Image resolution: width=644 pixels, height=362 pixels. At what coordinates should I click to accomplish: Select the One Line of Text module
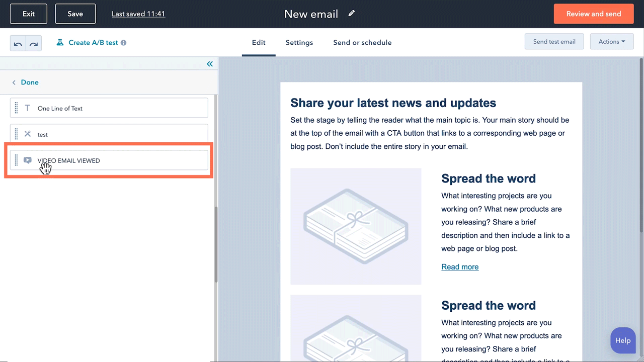coord(109,108)
